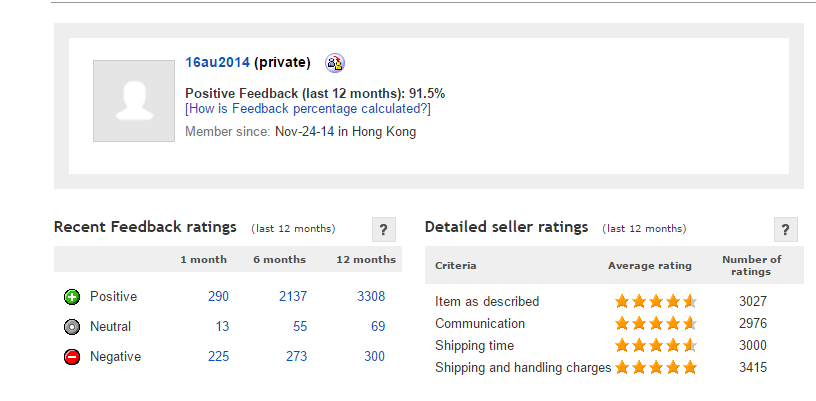816x401 pixels.
Task: Click the red Negative feedback icon
Action: coord(72,357)
